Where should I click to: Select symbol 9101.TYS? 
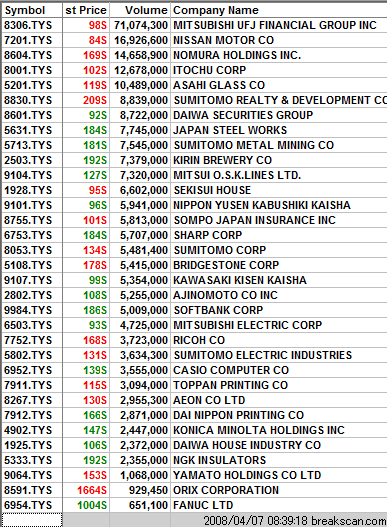point(28,205)
